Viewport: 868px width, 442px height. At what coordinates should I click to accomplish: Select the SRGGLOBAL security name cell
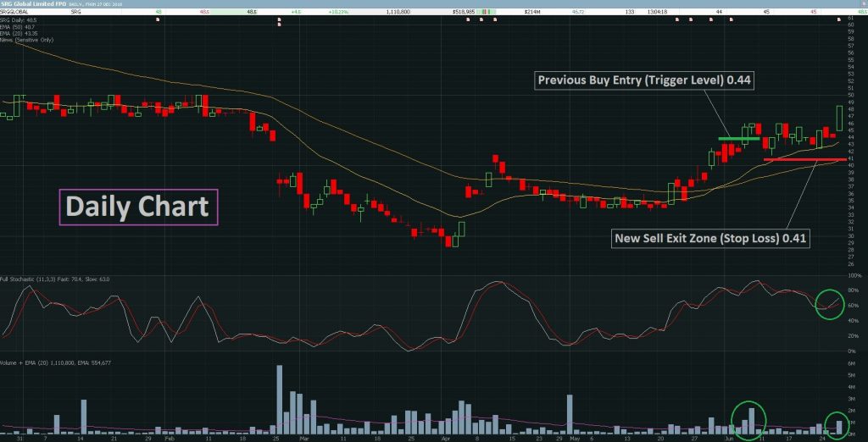coord(14,11)
